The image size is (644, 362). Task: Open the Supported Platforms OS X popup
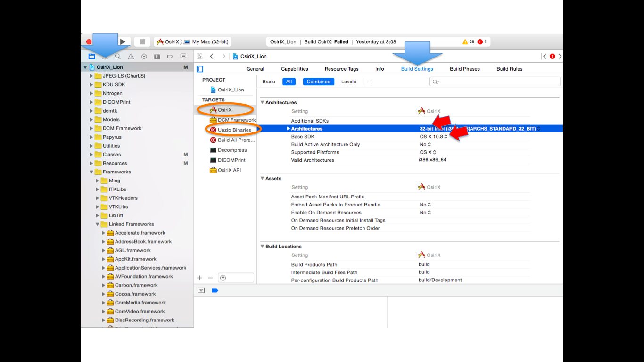coord(428,152)
